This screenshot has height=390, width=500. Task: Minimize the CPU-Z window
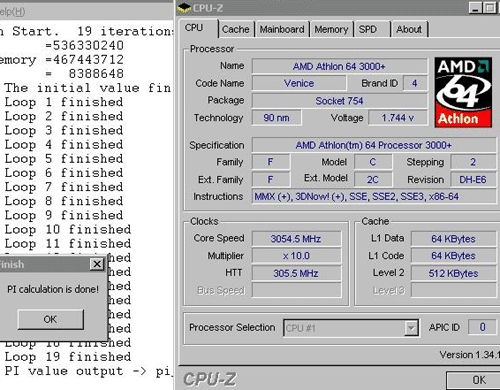[x=475, y=8]
